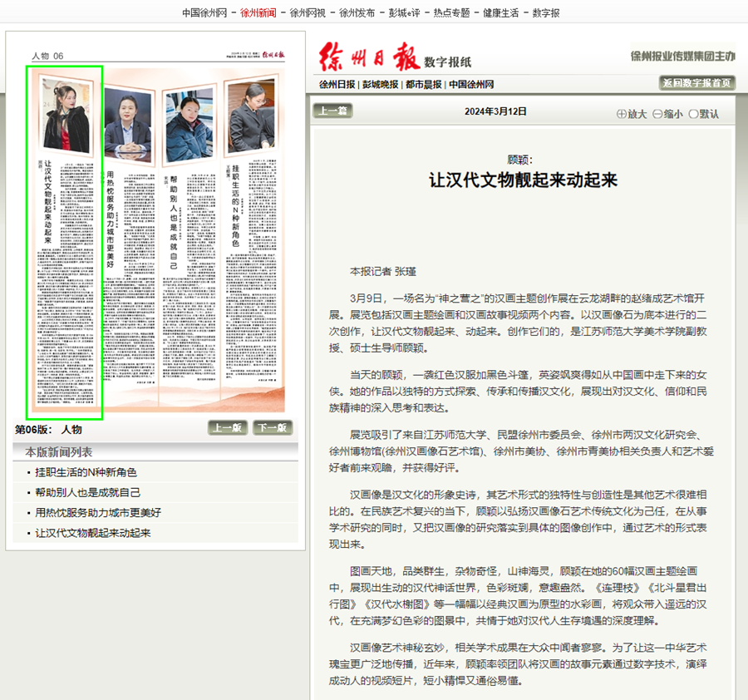748x700 pixels.
Task: Switch to 都市晨报 newspaper tab
Action: [423, 84]
